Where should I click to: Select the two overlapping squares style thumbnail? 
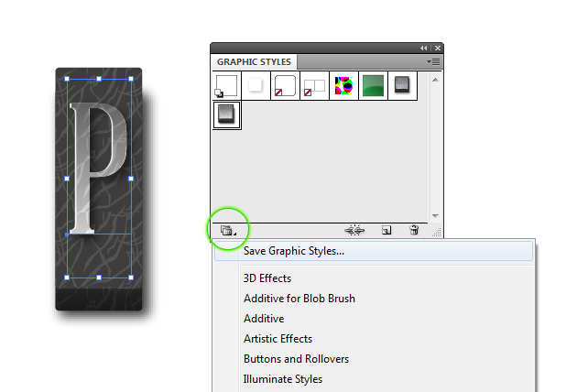(x=314, y=86)
